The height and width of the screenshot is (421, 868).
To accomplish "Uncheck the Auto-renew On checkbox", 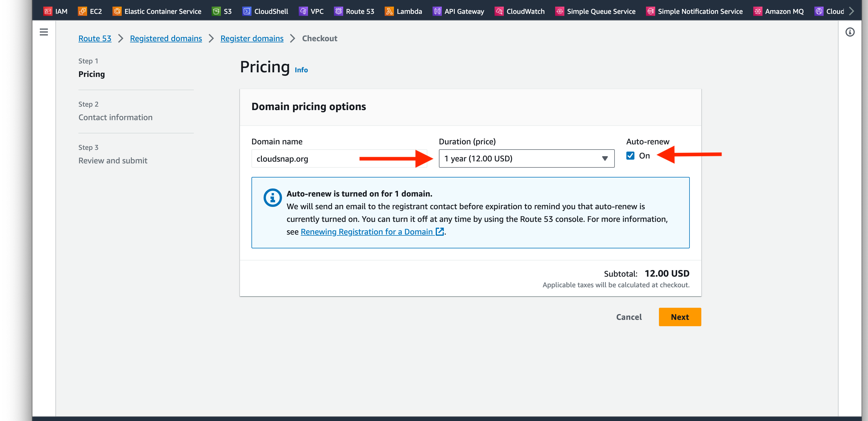I will pyautogui.click(x=630, y=156).
